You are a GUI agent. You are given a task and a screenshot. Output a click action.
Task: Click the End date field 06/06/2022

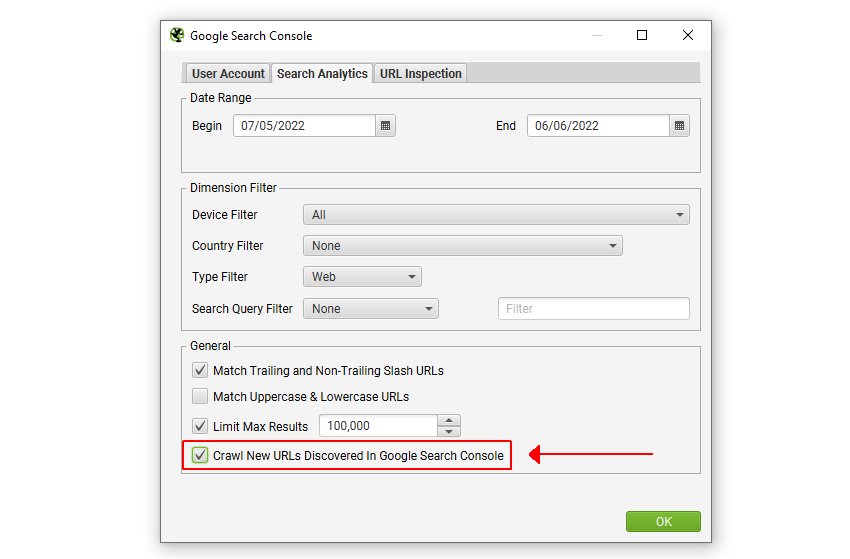(x=598, y=126)
